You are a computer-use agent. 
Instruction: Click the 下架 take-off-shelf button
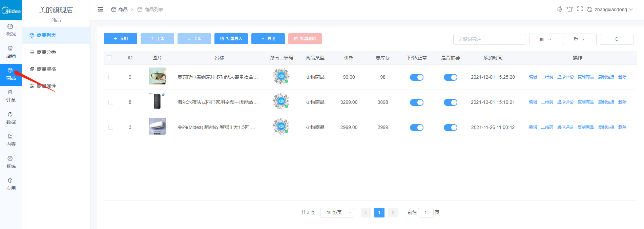click(194, 39)
